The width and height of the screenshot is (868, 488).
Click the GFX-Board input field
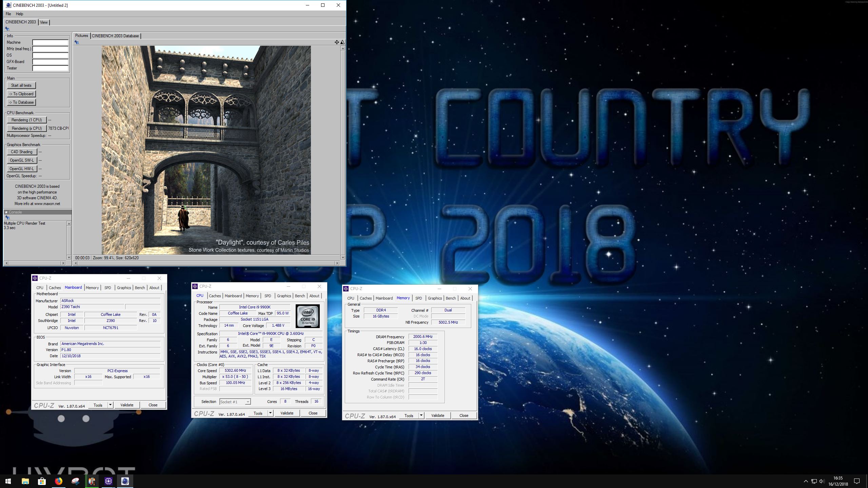pyautogui.click(x=51, y=62)
